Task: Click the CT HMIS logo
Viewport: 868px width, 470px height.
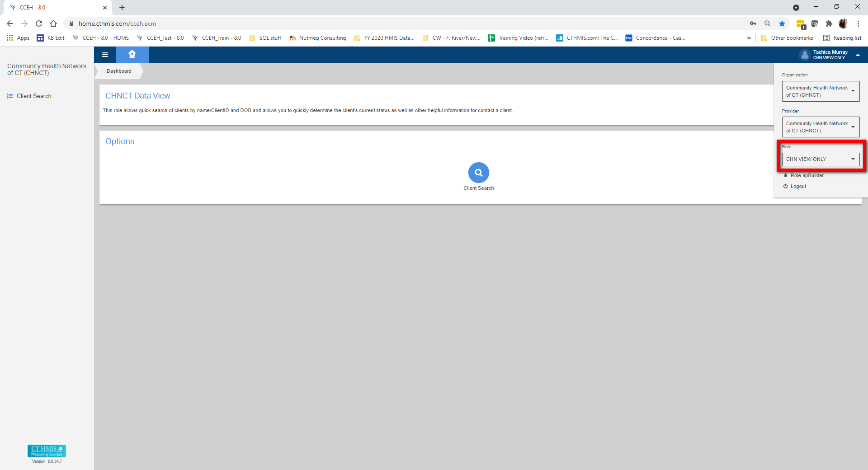Action: pyautogui.click(x=47, y=451)
